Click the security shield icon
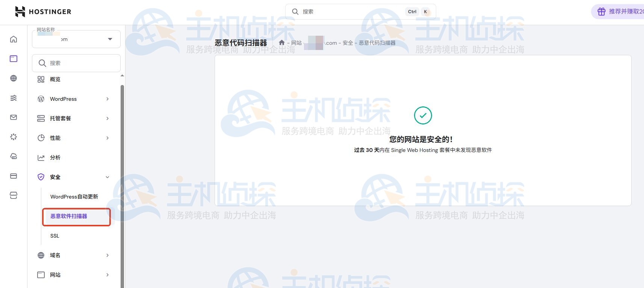The image size is (644, 288). click(41, 177)
